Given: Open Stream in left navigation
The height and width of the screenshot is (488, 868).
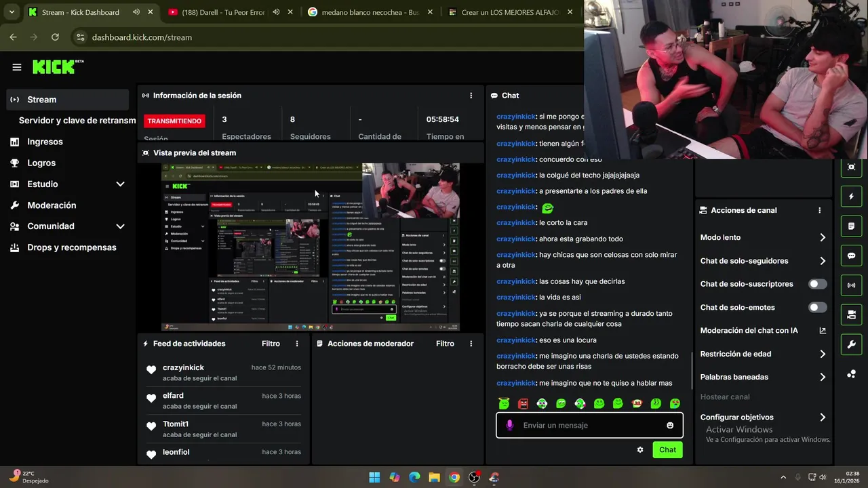Looking at the screenshot, I should (x=67, y=100).
